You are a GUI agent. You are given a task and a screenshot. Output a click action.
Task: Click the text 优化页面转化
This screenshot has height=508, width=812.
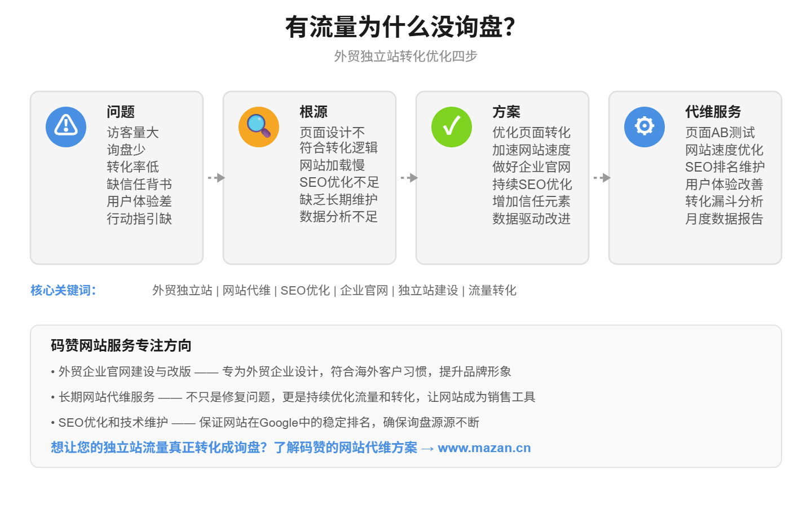pos(532,133)
